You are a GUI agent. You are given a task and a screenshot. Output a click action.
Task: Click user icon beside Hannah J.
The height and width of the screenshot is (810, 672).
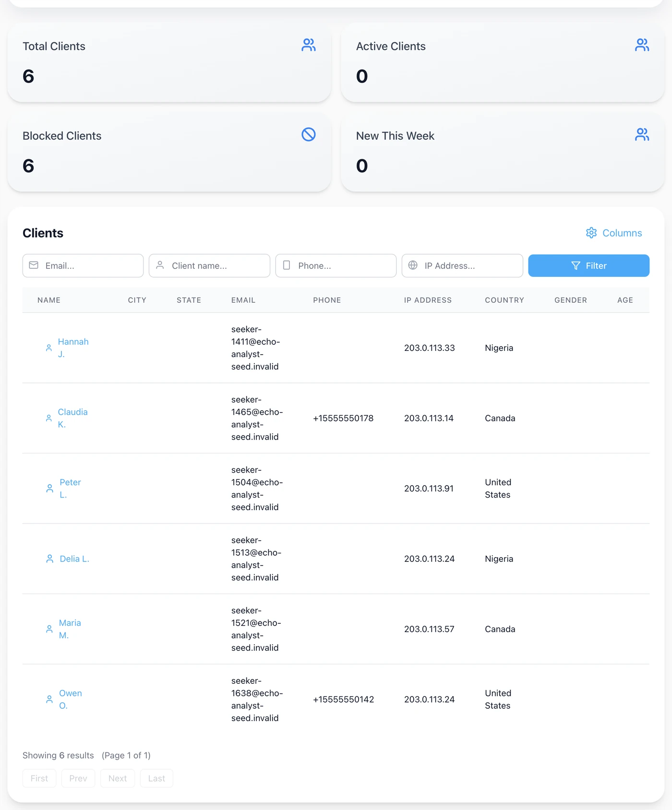pos(48,348)
